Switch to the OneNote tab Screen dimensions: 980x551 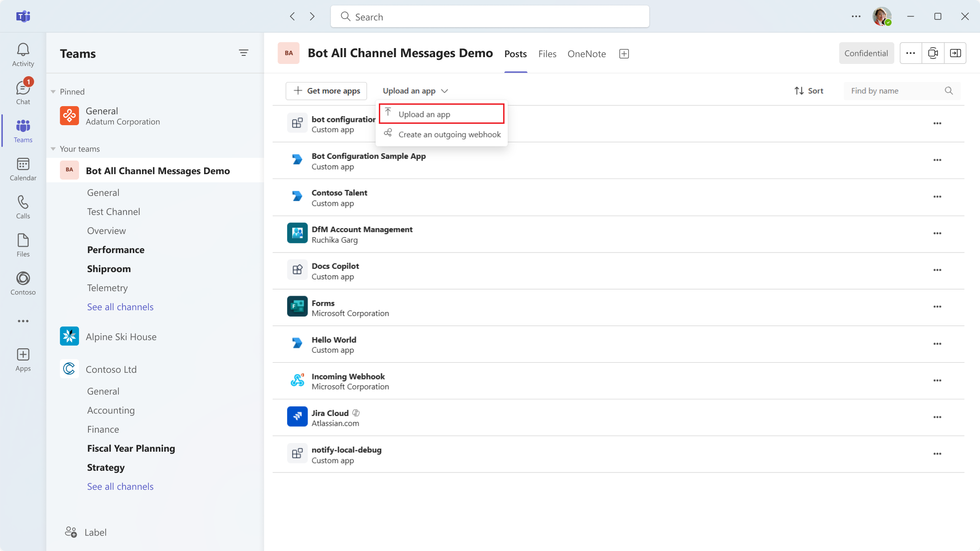tap(586, 54)
